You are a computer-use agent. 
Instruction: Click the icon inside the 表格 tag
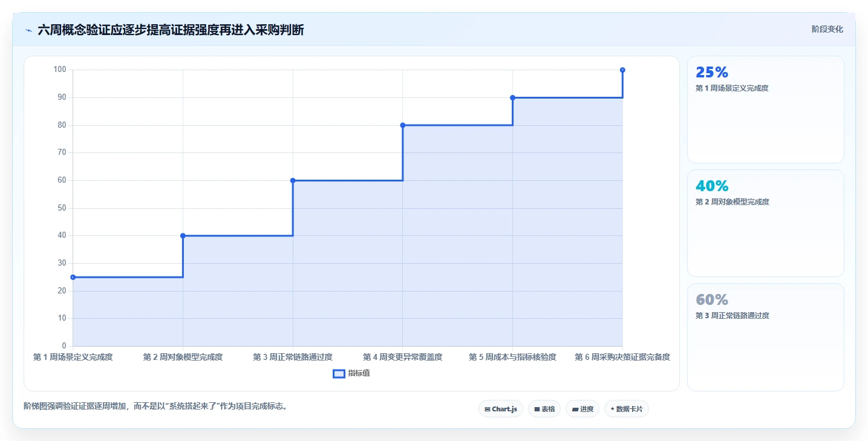tap(537, 410)
